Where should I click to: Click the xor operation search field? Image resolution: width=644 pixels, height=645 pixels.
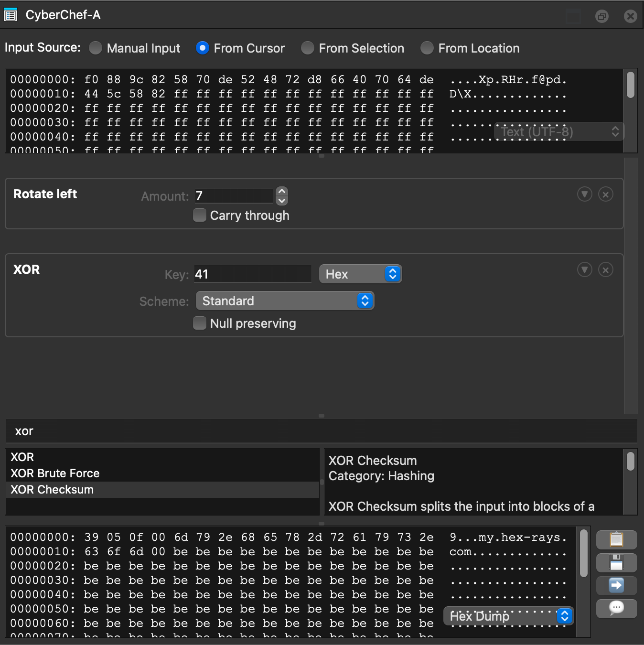pos(320,431)
